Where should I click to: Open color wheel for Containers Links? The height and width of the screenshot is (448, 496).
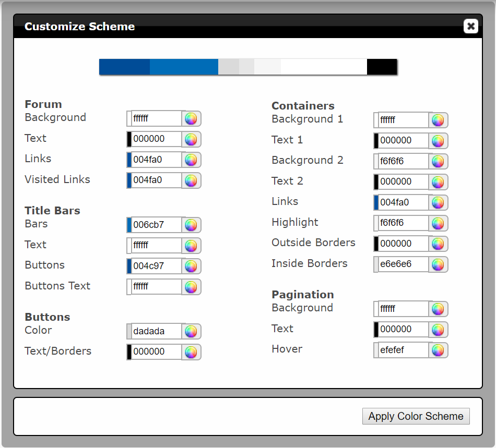[438, 202]
